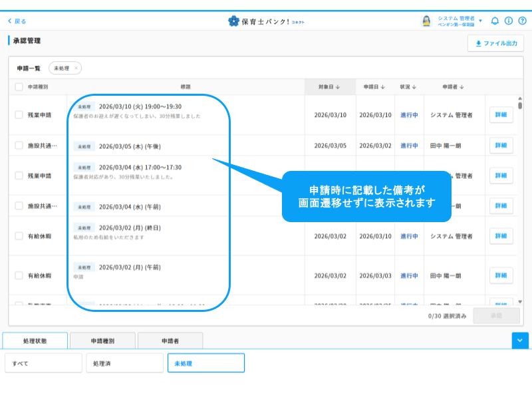Select the 処理済 filter option
The height and width of the screenshot is (399, 532).
pos(124,363)
